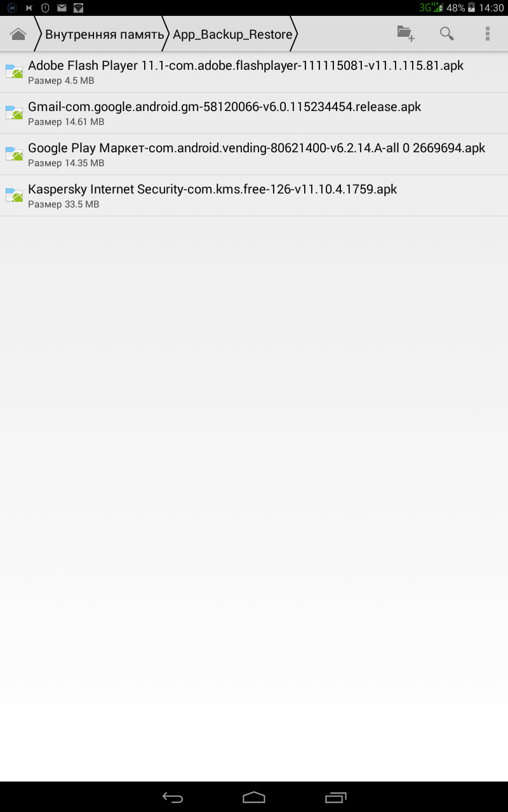Create a new folder with plus icon
This screenshot has height=812, width=508.
406,34
